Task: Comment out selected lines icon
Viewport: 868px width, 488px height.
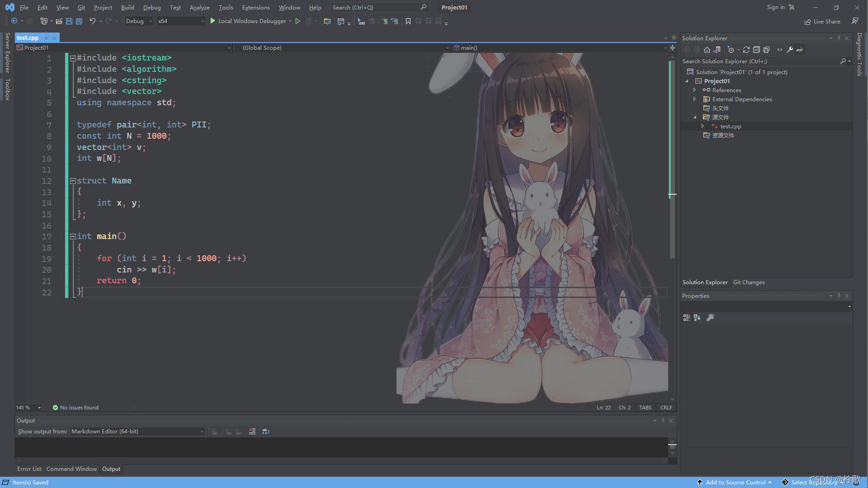Action: pyautogui.click(x=385, y=21)
